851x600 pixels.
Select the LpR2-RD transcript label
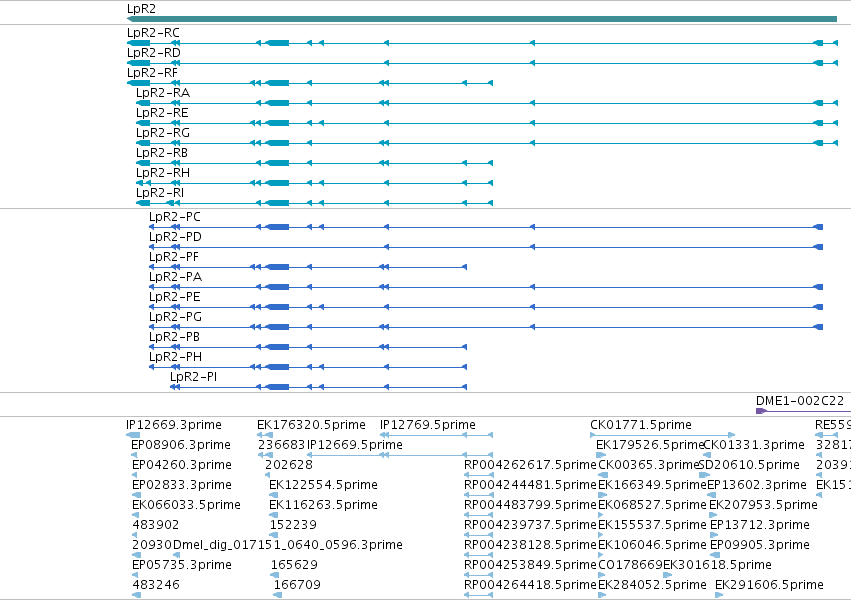(x=154, y=53)
